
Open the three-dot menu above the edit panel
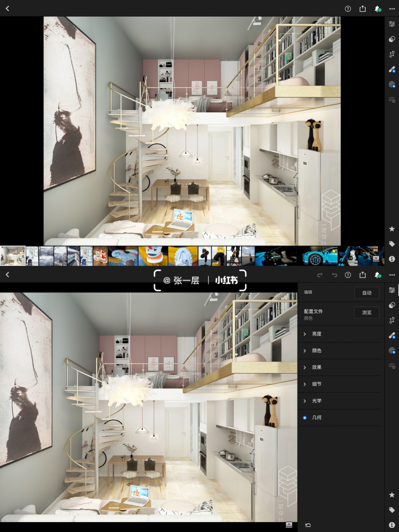tap(392, 275)
